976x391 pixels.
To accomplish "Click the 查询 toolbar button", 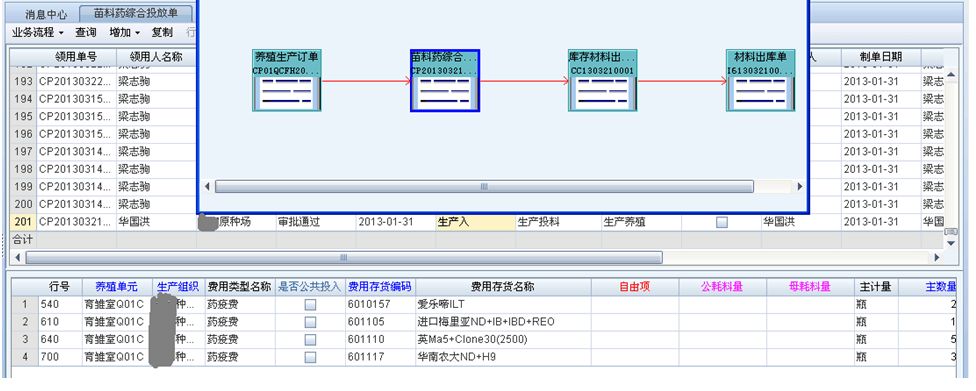I will (x=86, y=32).
